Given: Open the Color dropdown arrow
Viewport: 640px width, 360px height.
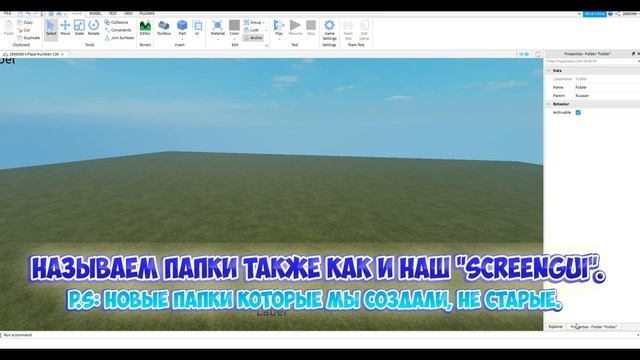Looking at the screenshot, I should 234,40.
